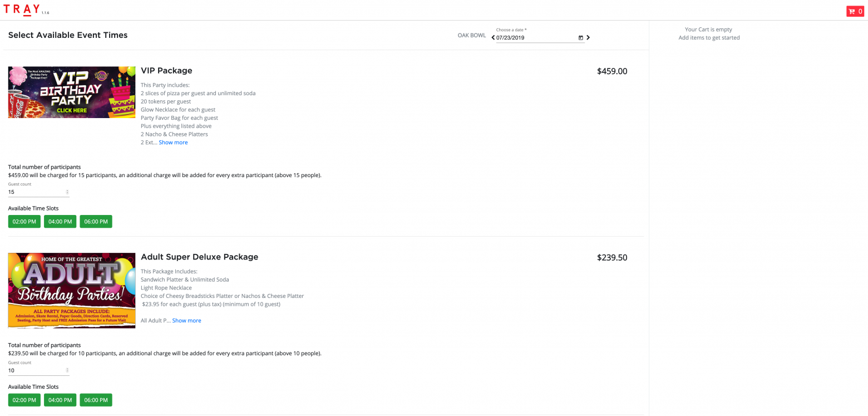
Task: Click Adult Birthday Parties banner image
Action: (x=72, y=290)
